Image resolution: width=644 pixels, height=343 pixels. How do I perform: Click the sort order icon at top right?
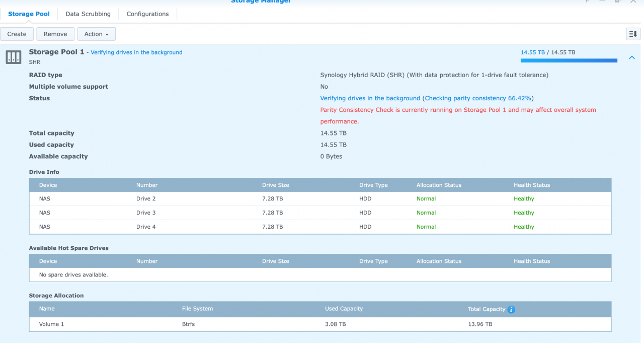(633, 34)
